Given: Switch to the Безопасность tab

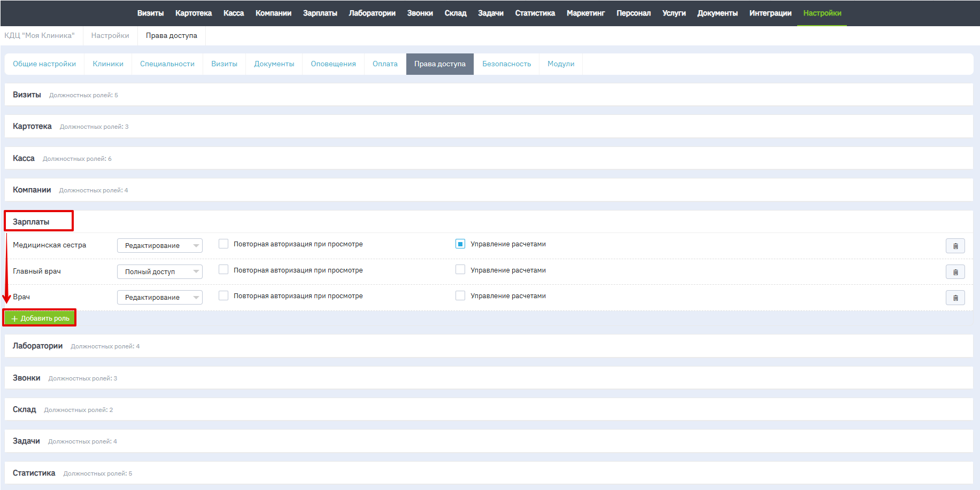Looking at the screenshot, I should tap(506, 64).
